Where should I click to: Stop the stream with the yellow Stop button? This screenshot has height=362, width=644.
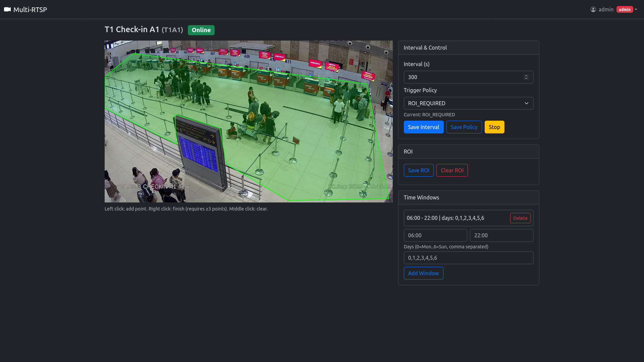click(494, 127)
